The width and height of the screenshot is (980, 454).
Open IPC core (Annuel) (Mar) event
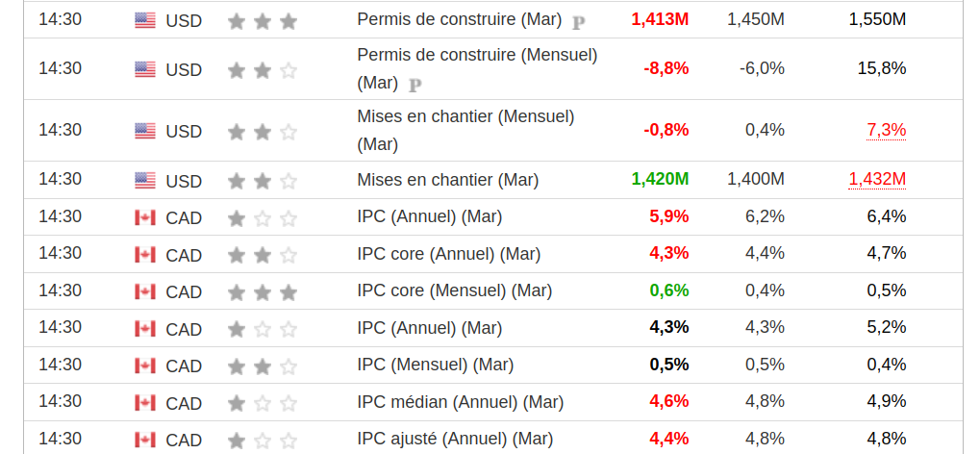(448, 254)
